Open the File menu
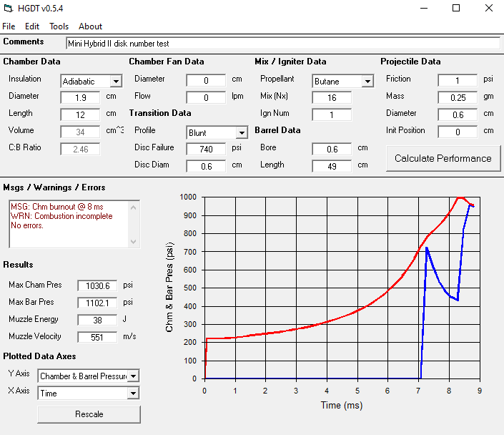The image size is (504, 435). [x=9, y=26]
